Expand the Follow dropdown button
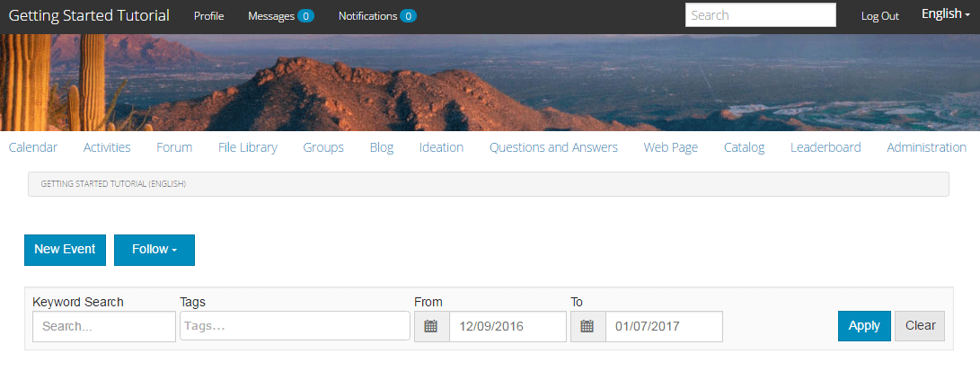980x371 pixels. 154,250
